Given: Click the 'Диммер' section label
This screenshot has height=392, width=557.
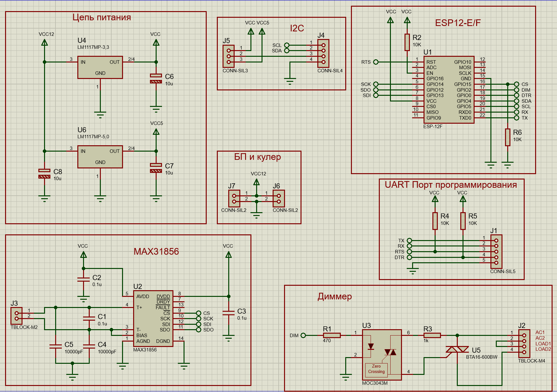Looking at the screenshot, I should (335, 296).
